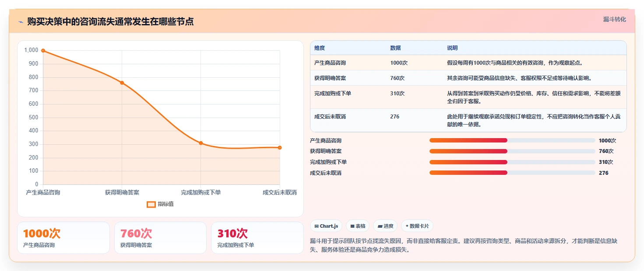The image size is (644, 271).
Task: Click the lightning icon beside the title
Action: [x=21, y=22]
